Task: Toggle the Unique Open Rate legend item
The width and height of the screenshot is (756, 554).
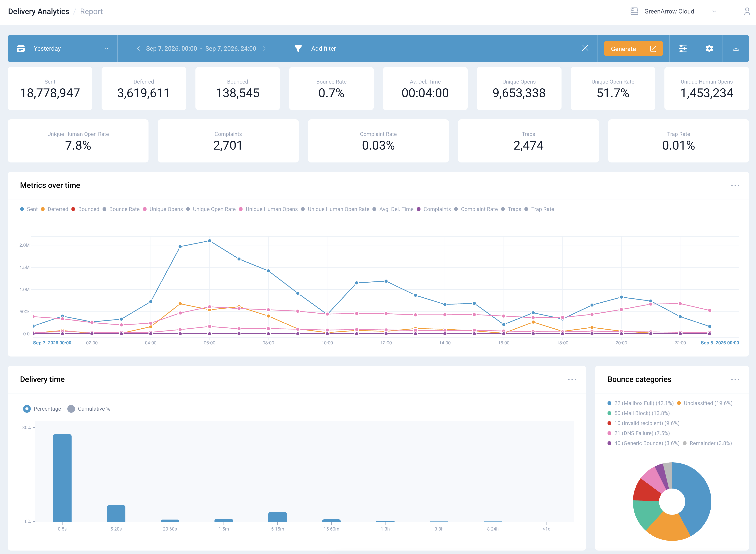Action: [x=211, y=209]
